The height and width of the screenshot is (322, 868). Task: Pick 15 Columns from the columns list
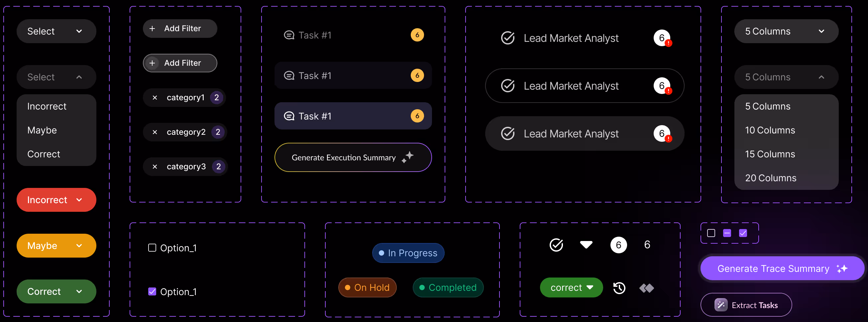tap(787, 154)
